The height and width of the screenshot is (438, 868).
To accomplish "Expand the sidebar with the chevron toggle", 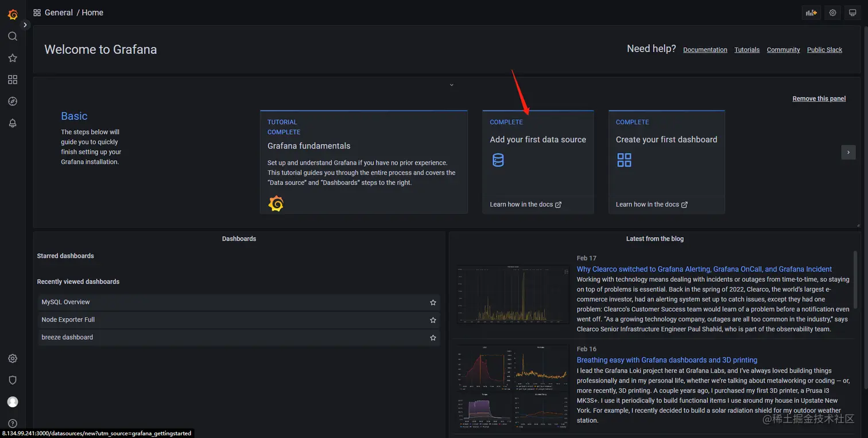I will (x=25, y=25).
